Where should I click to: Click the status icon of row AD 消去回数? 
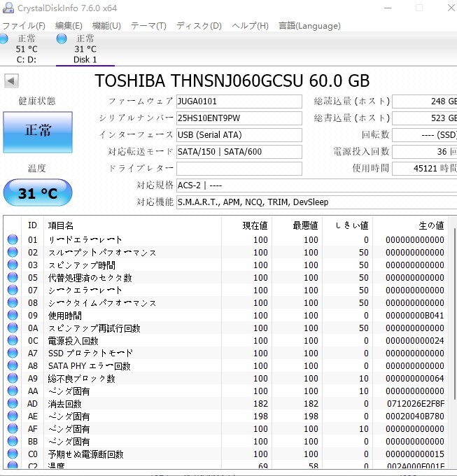13,403
